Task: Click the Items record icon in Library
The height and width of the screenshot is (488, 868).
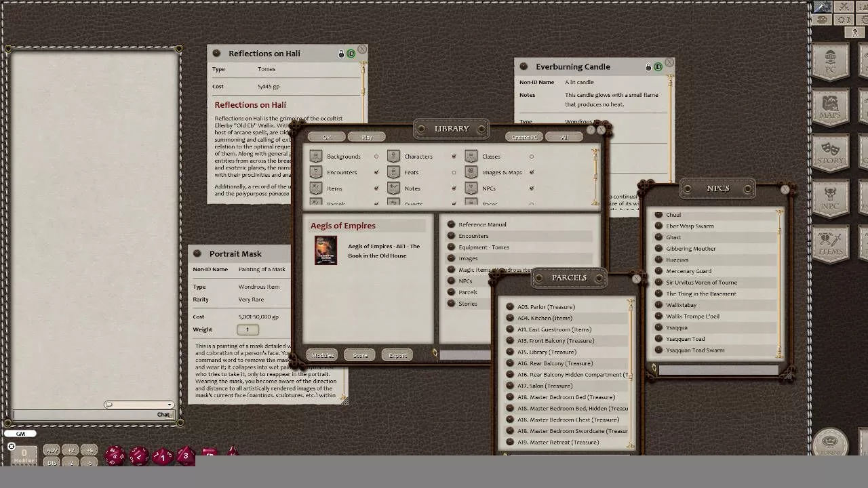Action: pyautogui.click(x=315, y=188)
